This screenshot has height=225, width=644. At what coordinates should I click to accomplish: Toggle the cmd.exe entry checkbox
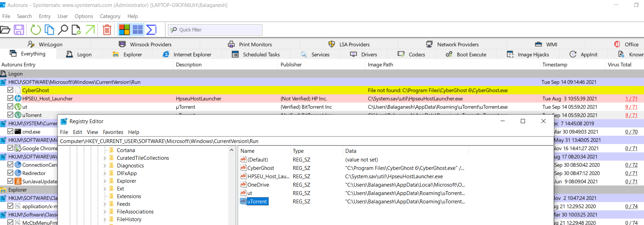tap(10, 132)
